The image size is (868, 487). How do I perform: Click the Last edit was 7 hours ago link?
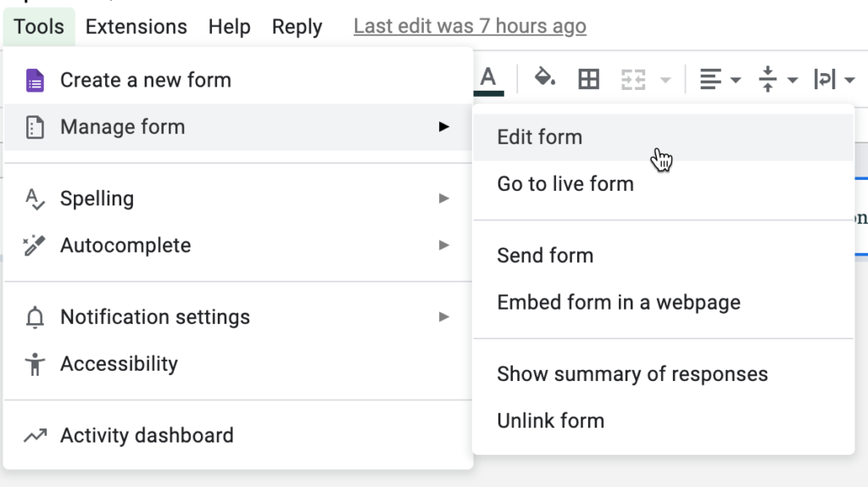click(x=470, y=26)
